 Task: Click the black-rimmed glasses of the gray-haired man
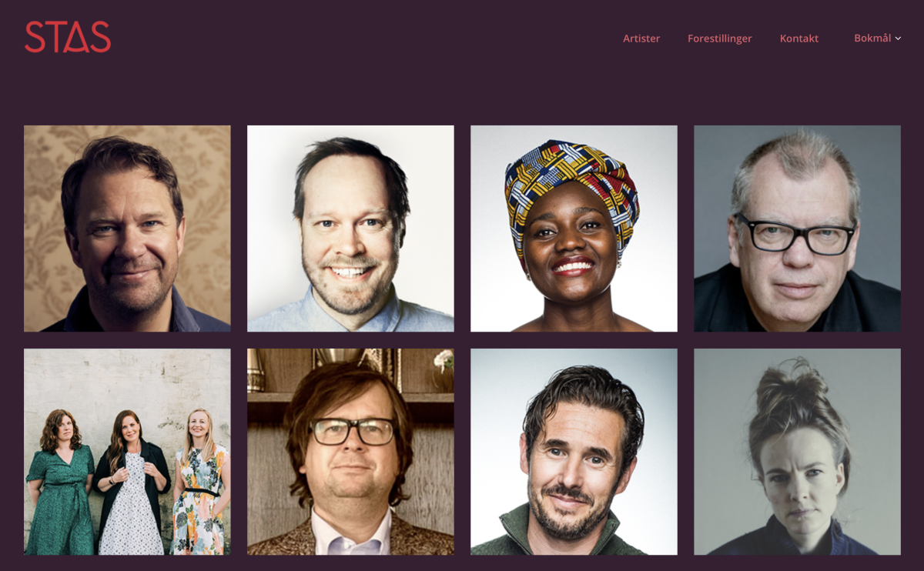(x=795, y=234)
